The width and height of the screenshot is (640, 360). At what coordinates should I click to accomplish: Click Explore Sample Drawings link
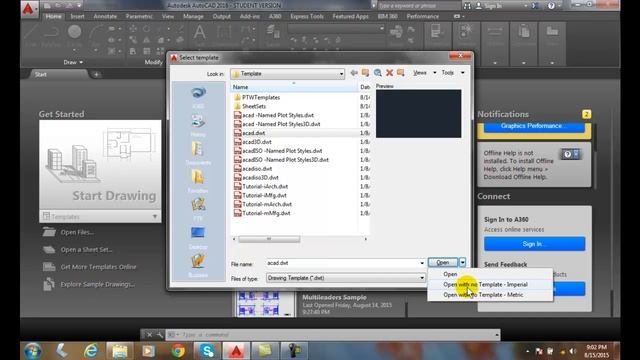point(98,284)
